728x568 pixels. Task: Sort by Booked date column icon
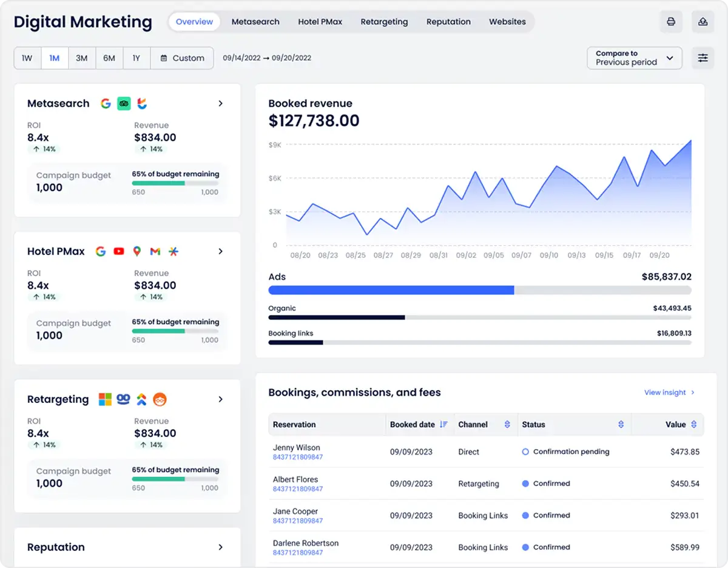click(443, 425)
